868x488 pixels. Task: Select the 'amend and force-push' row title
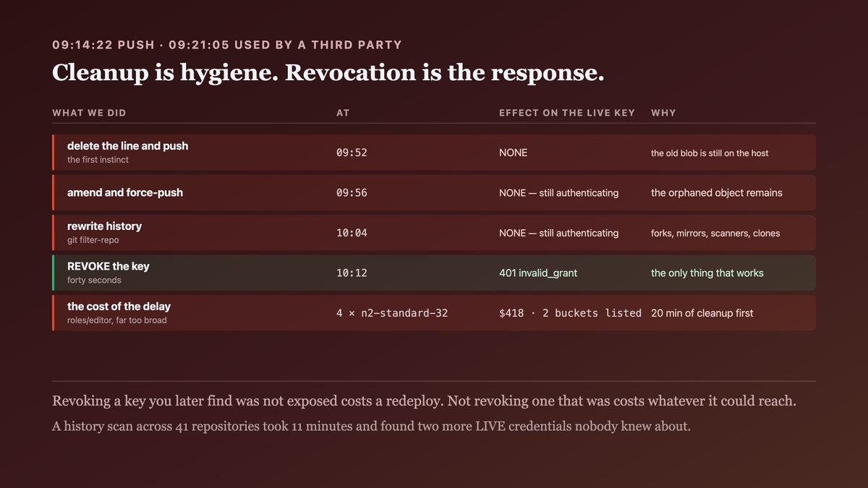(125, 193)
